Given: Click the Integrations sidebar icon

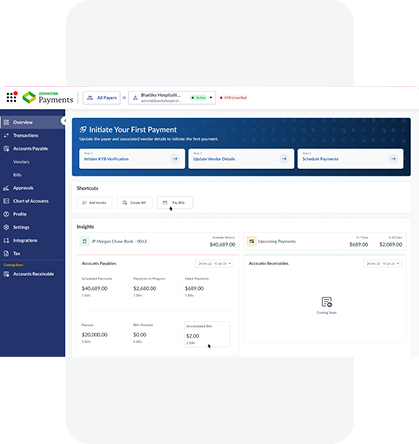Looking at the screenshot, I should (6, 240).
